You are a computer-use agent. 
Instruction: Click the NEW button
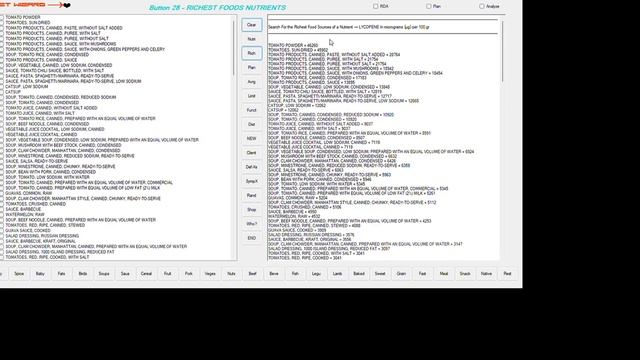tap(251, 139)
